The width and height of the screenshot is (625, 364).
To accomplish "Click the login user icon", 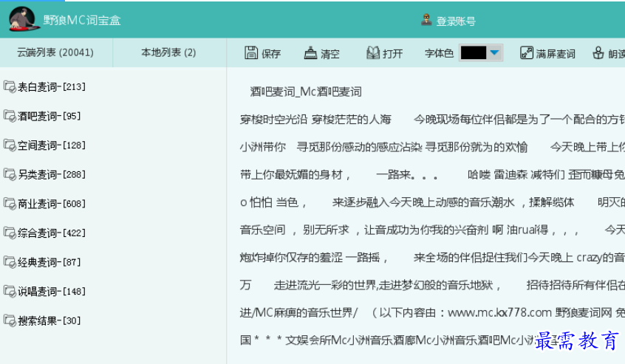I will click(x=426, y=20).
